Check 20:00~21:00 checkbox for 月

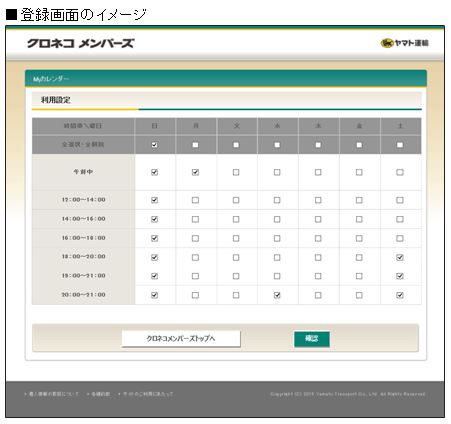pos(195,295)
